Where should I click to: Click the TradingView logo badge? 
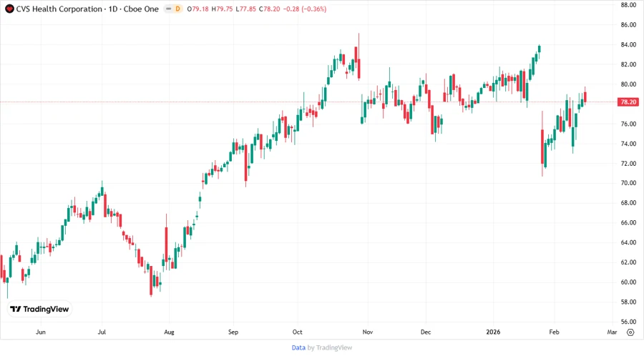[x=40, y=310]
